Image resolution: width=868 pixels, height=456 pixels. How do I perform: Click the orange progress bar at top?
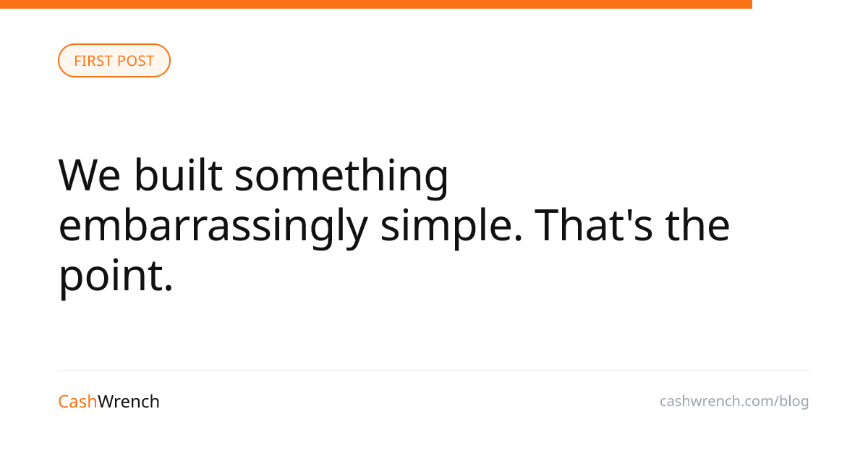(x=376, y=4)
